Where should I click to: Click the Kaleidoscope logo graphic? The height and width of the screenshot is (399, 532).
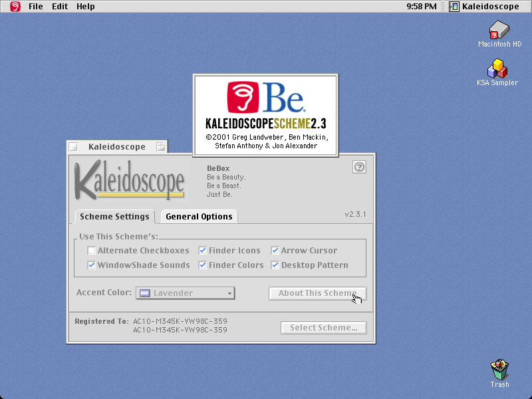click(129, 180)
